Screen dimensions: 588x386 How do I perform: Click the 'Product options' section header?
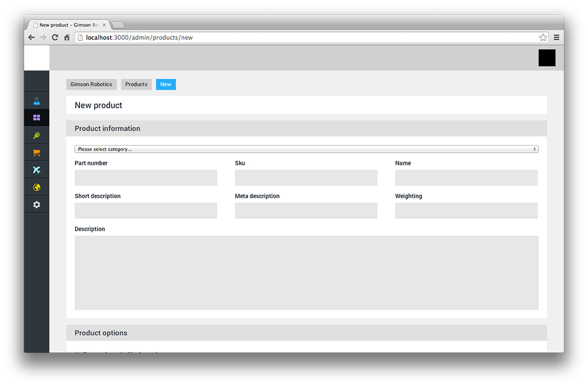point(306,332)
